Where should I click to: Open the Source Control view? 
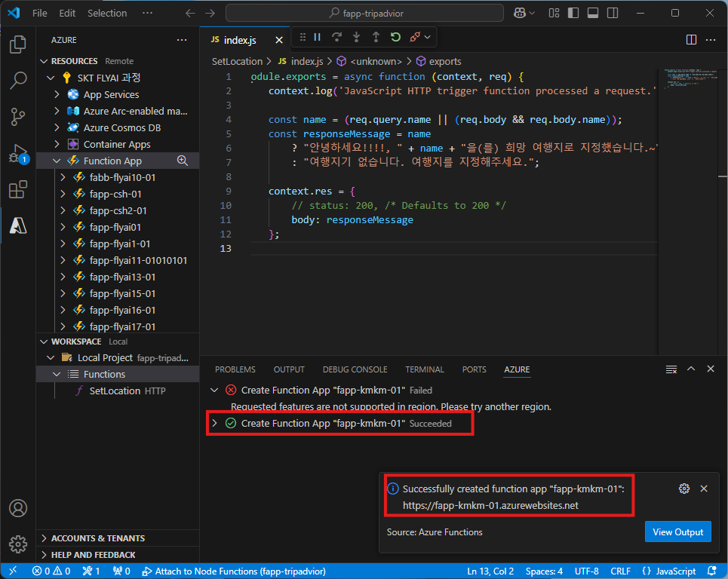point(18,116)
